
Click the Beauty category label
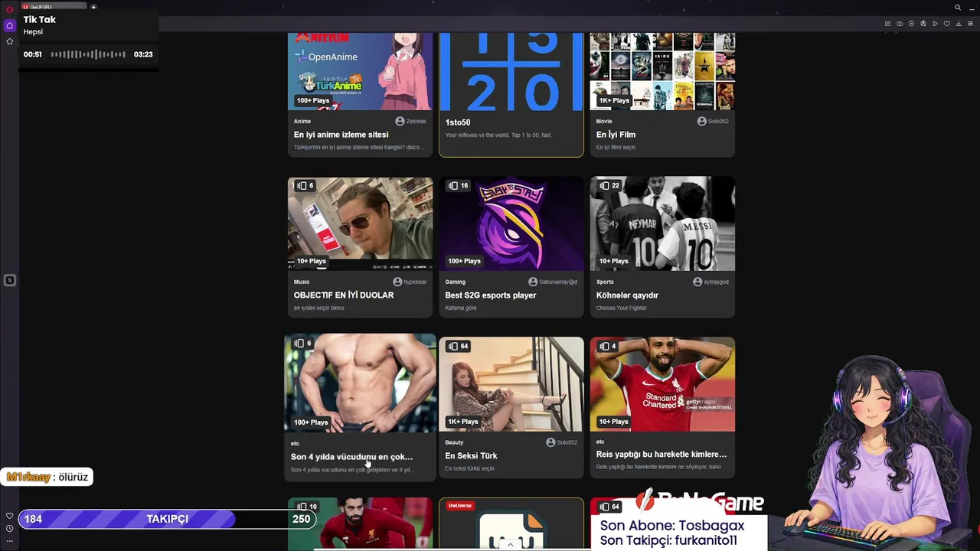(x=454, y=442)
